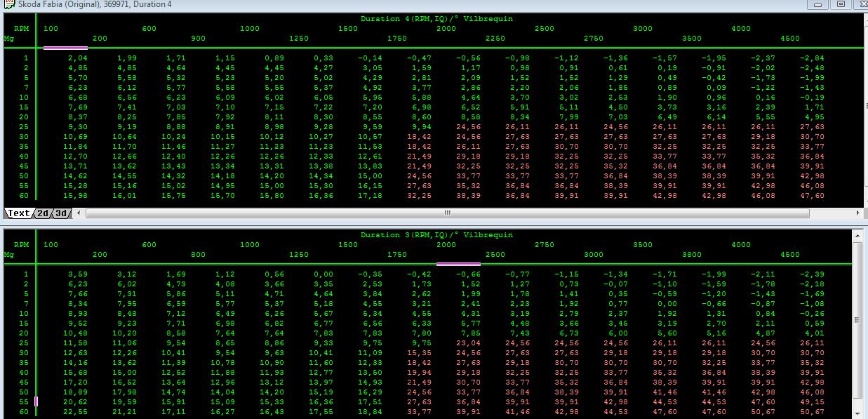Click the pink row marker beside Mg 55

tap(35, 402)
